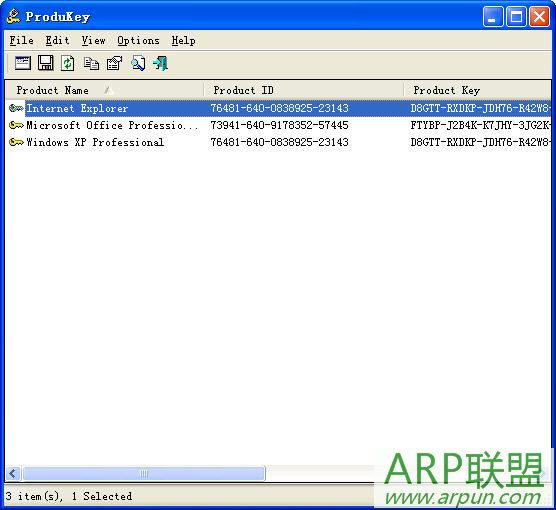Open the Edit menu
Image resolution: width=556 pixels, height=510 pixels.
pyautogui.click(x=57, y=40)
